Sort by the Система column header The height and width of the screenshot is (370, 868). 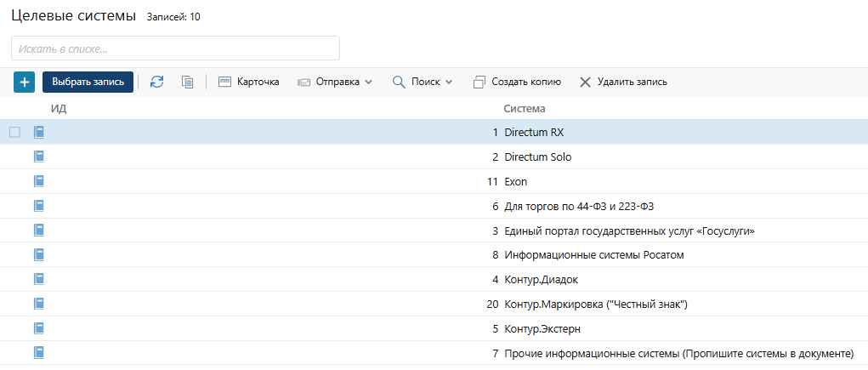pos(524,109)
